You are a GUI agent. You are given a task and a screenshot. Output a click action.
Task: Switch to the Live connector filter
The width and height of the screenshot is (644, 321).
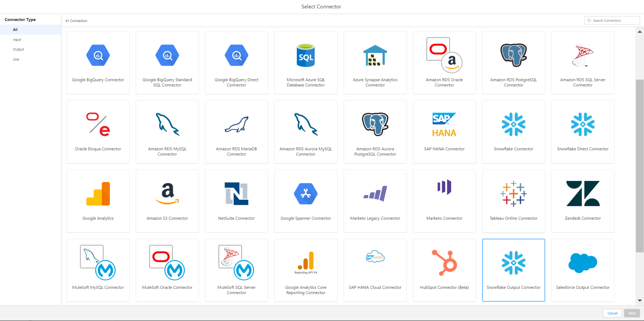16,59
